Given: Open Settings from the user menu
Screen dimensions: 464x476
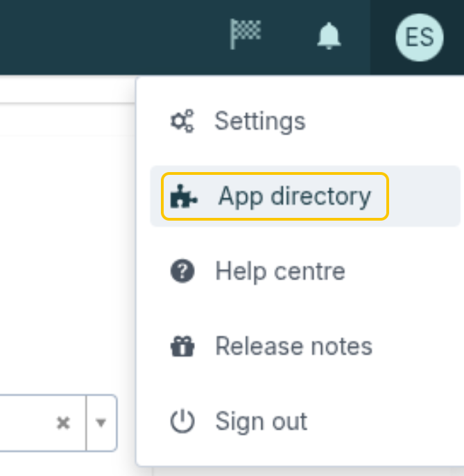Looking at the screenshot, I should pyautogui.click(x=238, y=121).
